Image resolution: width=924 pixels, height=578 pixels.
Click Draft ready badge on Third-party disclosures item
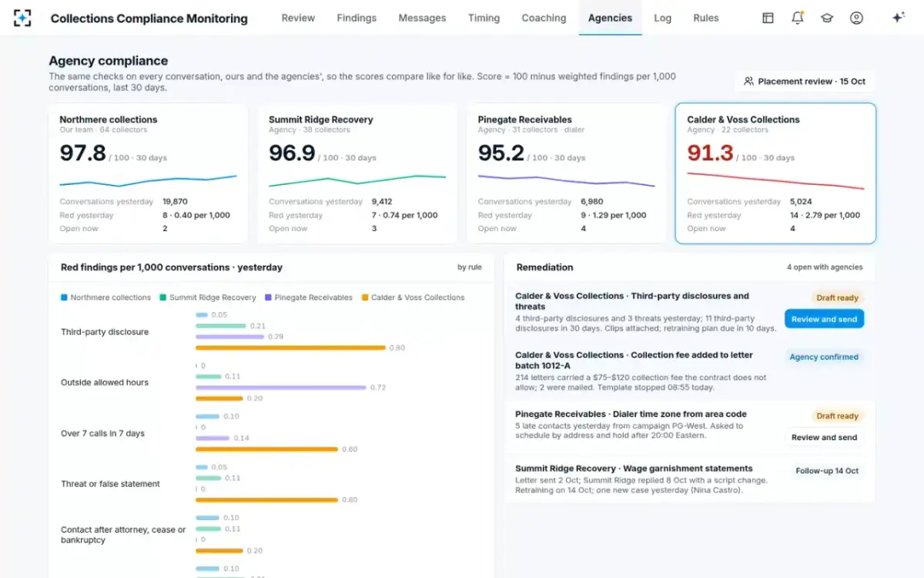pos(837,297)
